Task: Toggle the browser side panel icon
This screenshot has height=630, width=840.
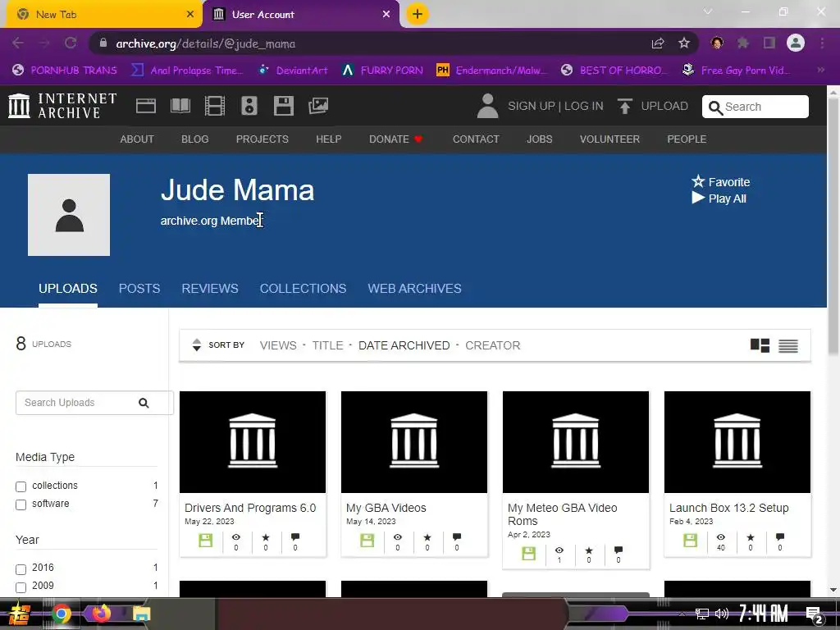Action: click(x=769, y=43)
